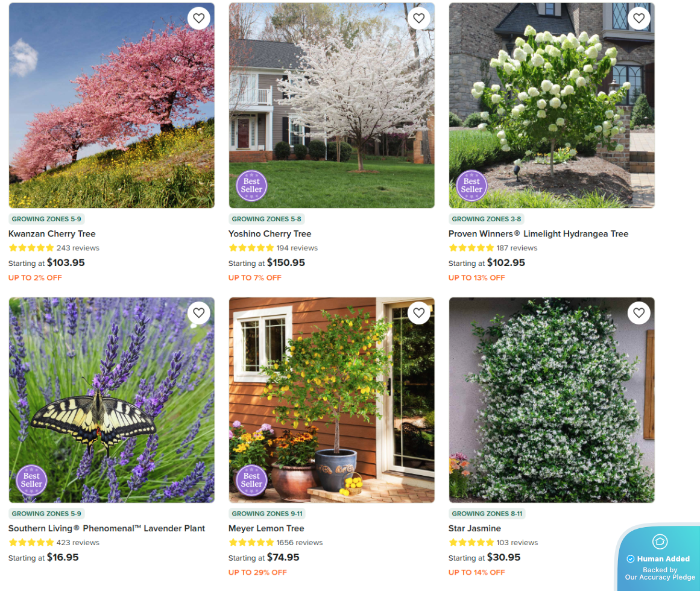Add Limelight Hydrangea Tree to favorites heart

pyautogui.click(x=639, y=18)
